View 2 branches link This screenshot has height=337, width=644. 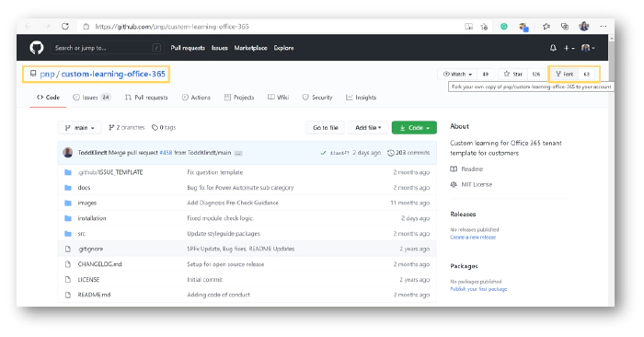pyautogui.click(x=127, y=127)
